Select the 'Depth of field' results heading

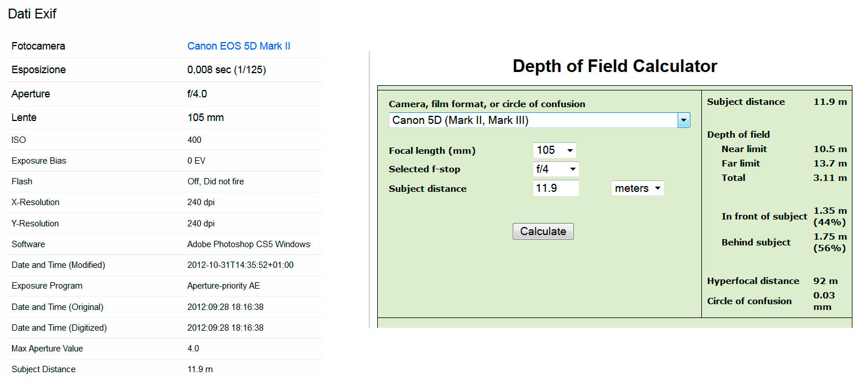738,135
